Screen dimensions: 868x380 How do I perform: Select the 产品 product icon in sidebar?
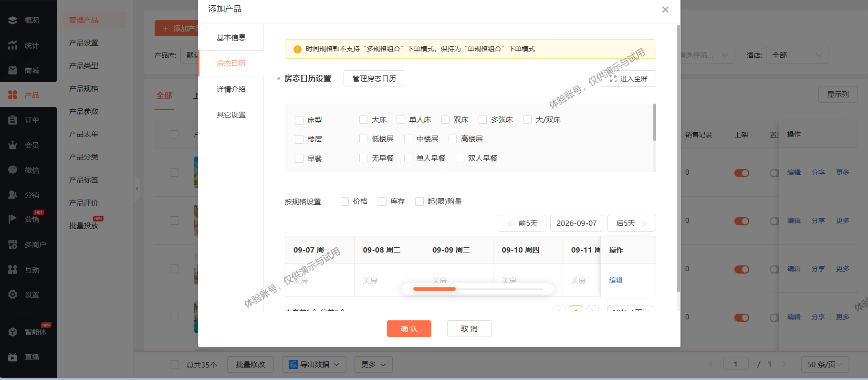coord(13,95)
